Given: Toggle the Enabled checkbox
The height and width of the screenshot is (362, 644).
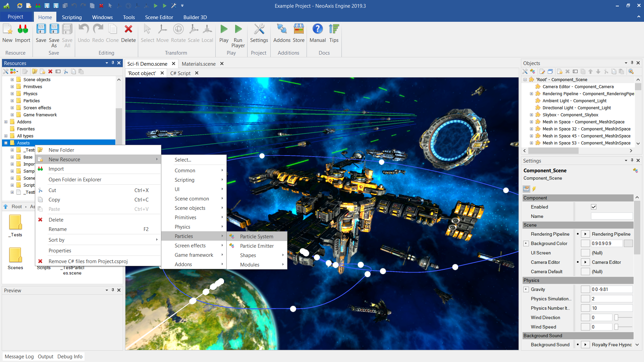Looking at the screenshot, I should 594,207.
